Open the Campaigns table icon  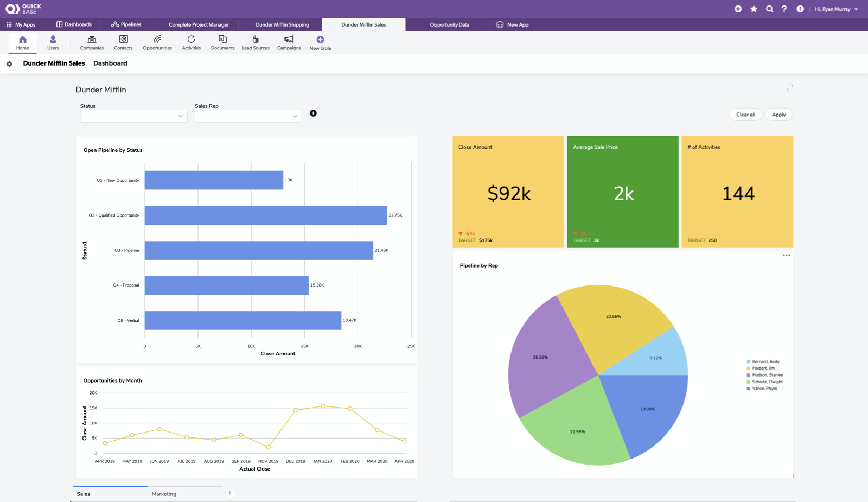coord(289,40)
